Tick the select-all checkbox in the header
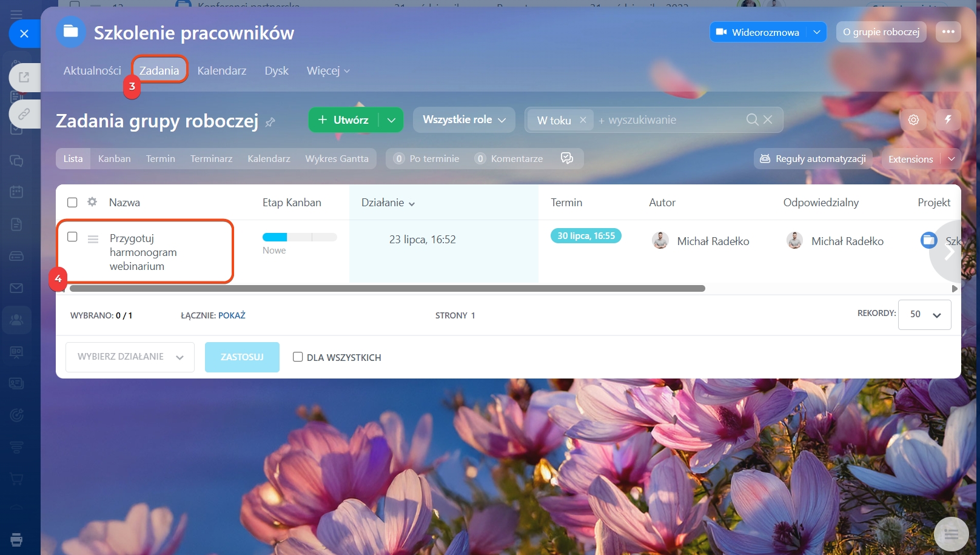 (72, 203)
